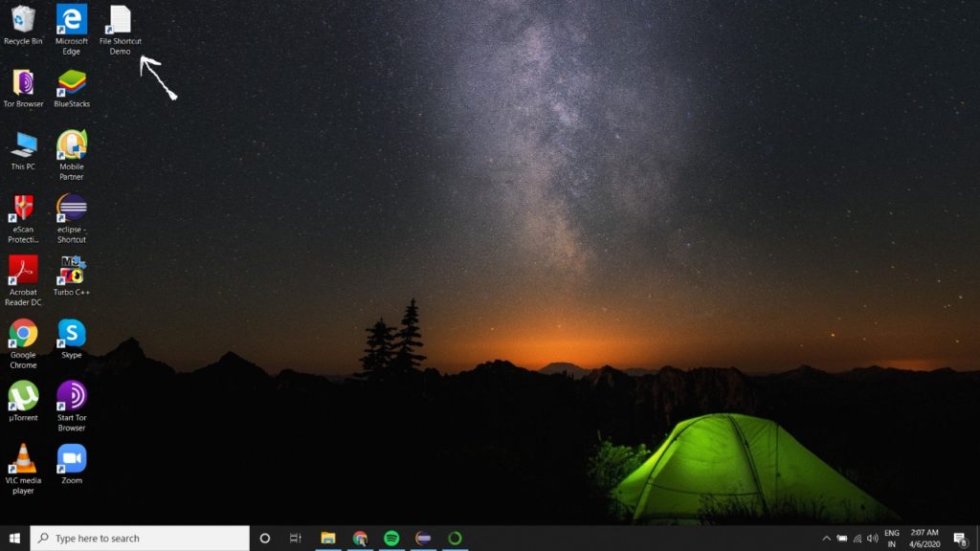Open Spotify from the taskbar
The width and height of the screenshot is (980, 551).
click(x=390, y=538)
